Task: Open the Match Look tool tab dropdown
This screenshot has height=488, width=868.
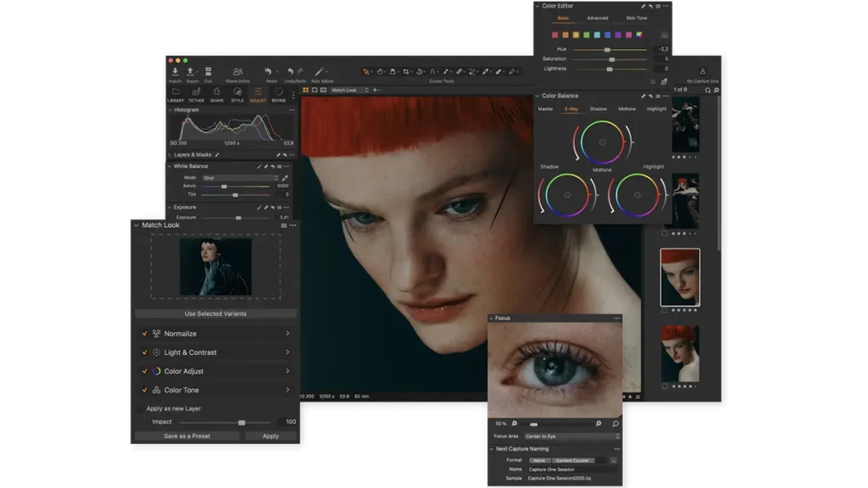Action: click(350, 90)
